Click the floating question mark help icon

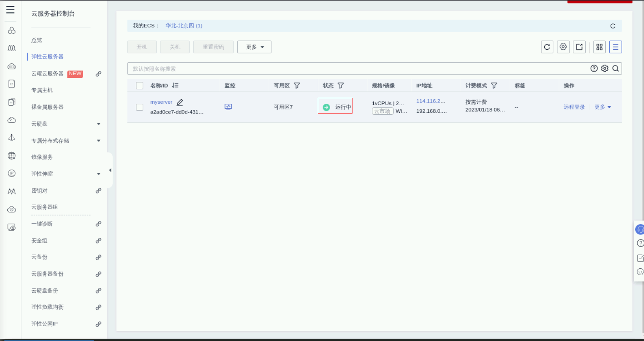(640, 243)
